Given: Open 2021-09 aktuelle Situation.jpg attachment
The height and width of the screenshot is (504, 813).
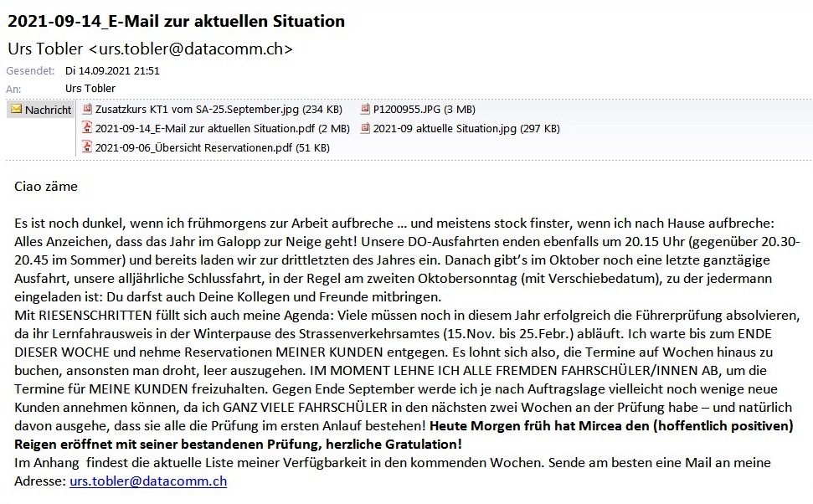Looking at the screenshot, I should [x=466, y=128].
